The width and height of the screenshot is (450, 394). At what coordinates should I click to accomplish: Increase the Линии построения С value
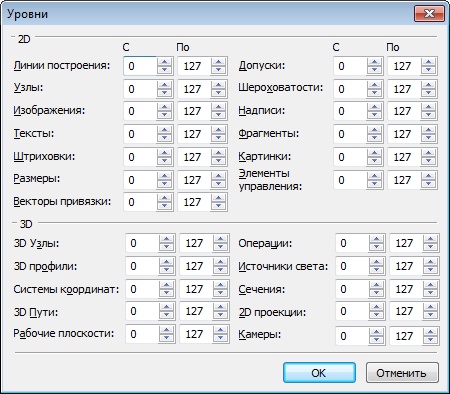click(164, 62)
